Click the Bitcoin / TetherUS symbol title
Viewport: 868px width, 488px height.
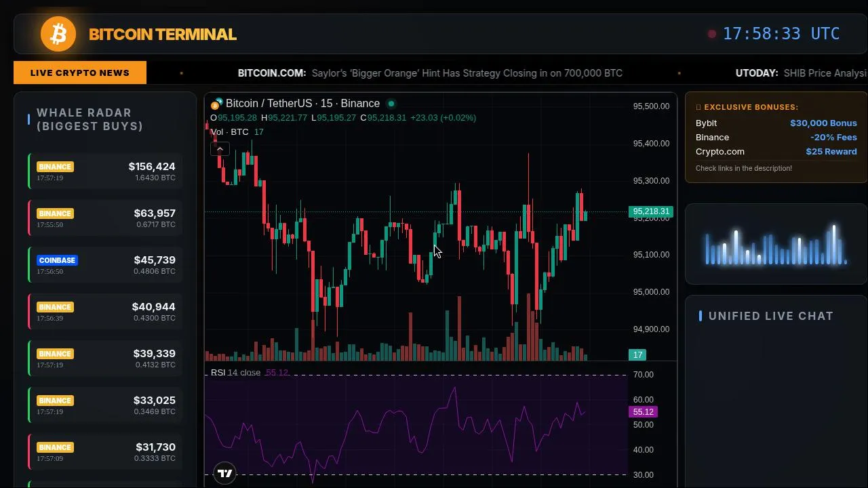pos(302,104)
